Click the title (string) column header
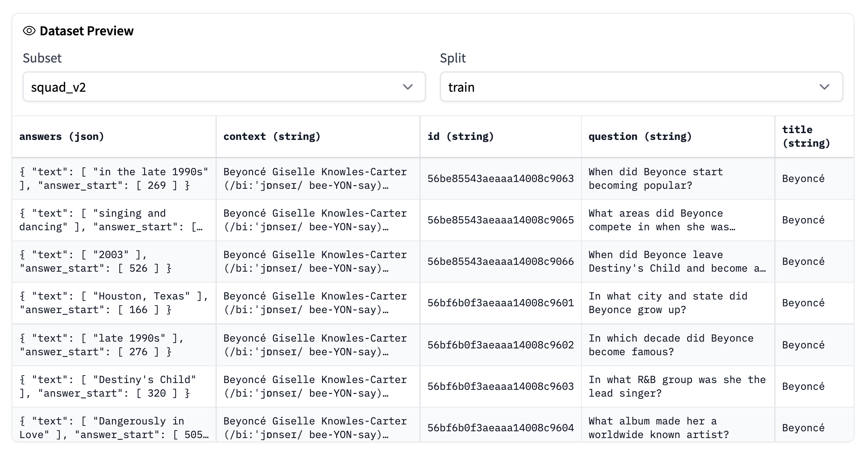 (806, 137)
